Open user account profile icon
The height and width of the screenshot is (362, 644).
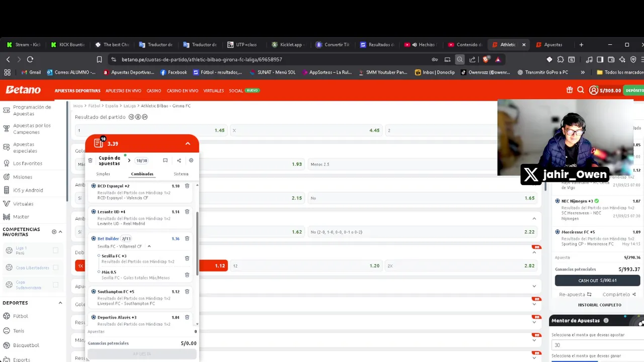click(594, 90)
